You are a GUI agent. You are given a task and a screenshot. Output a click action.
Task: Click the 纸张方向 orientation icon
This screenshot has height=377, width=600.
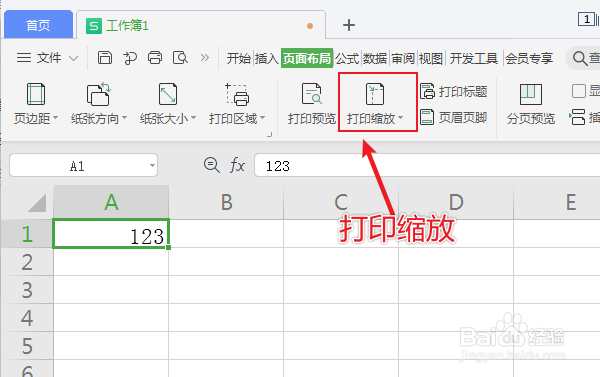tap(98, 94)
